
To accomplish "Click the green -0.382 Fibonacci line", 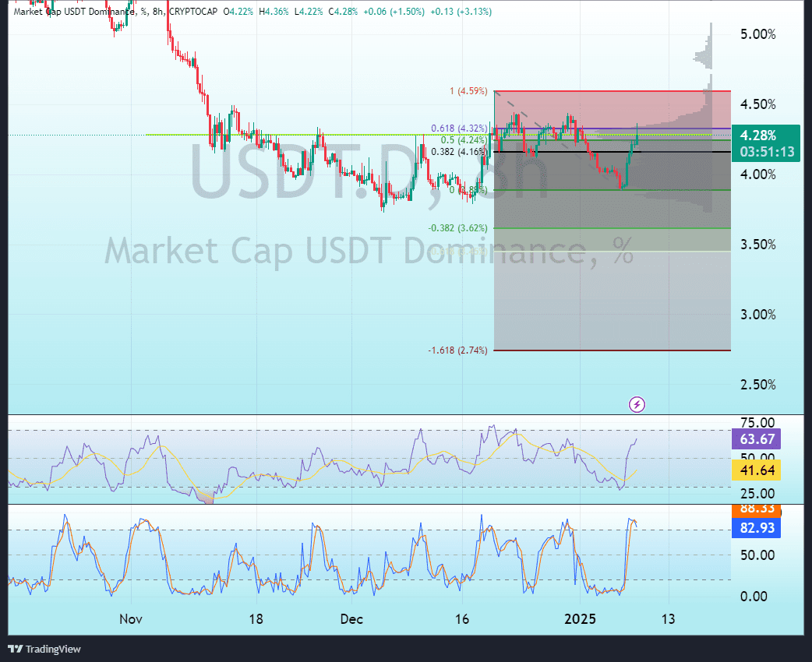I will [613, 228].
